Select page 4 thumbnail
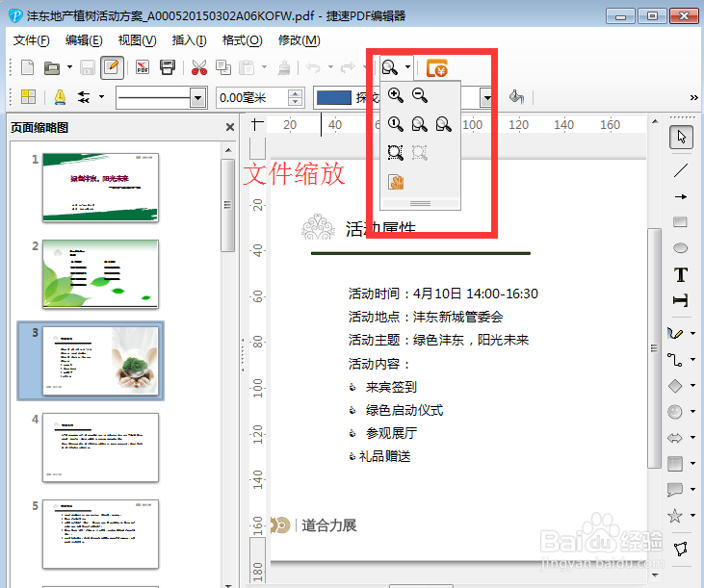Image resolution: width=704 pixels, height=588 pixels. click(x=100, y=447)
